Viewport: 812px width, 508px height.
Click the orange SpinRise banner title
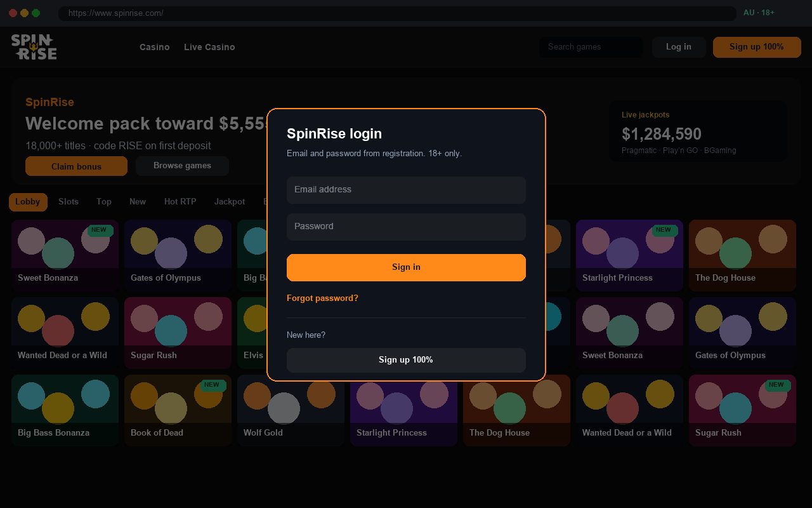click(49, 102)
